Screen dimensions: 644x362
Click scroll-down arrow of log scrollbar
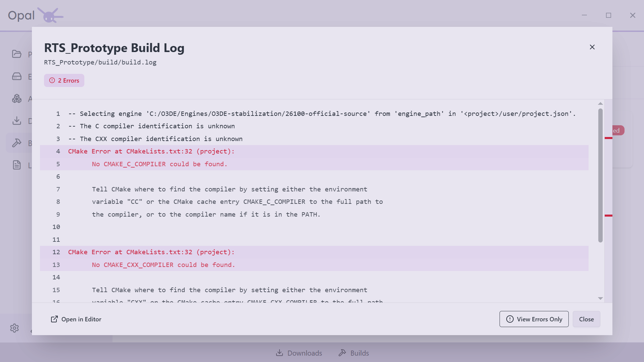[x=600, y=299]
